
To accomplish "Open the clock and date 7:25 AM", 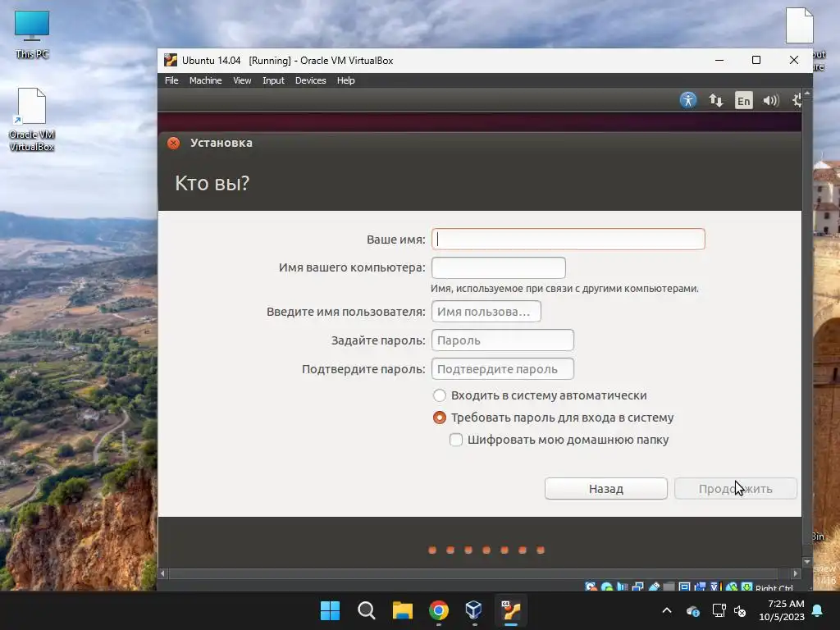I will coord(782,610).
